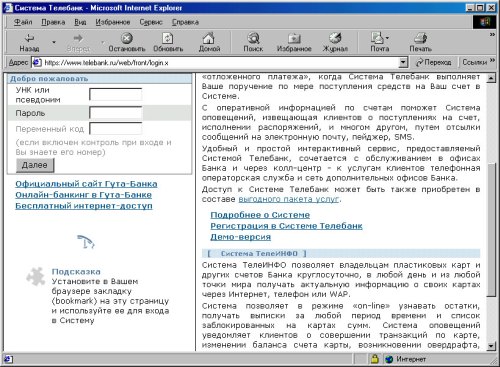Open the Бесплатный интернет-доступ link

point(84,206)
